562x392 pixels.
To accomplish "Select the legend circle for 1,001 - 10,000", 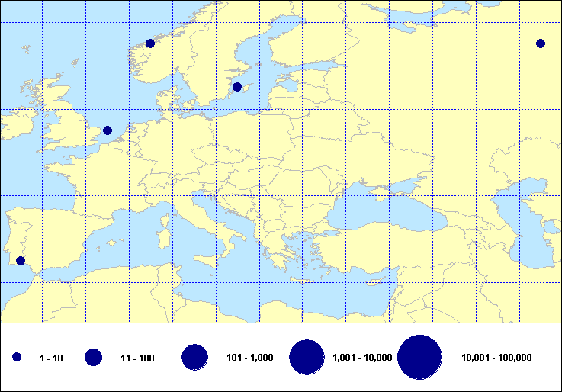I will coord(307,358).
